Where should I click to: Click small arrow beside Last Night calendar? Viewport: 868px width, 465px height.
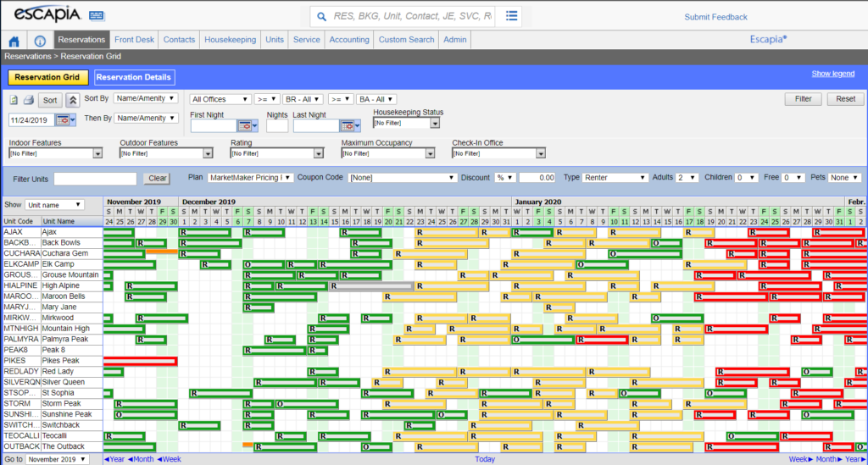357,126
